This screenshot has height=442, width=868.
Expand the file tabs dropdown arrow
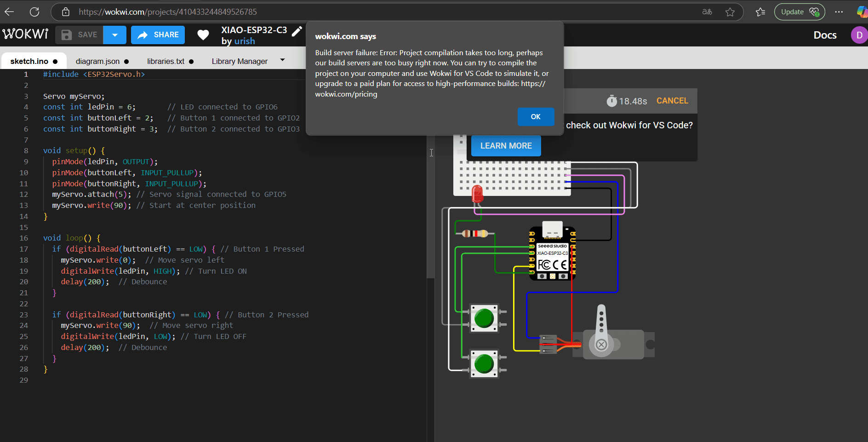(282, 60)
